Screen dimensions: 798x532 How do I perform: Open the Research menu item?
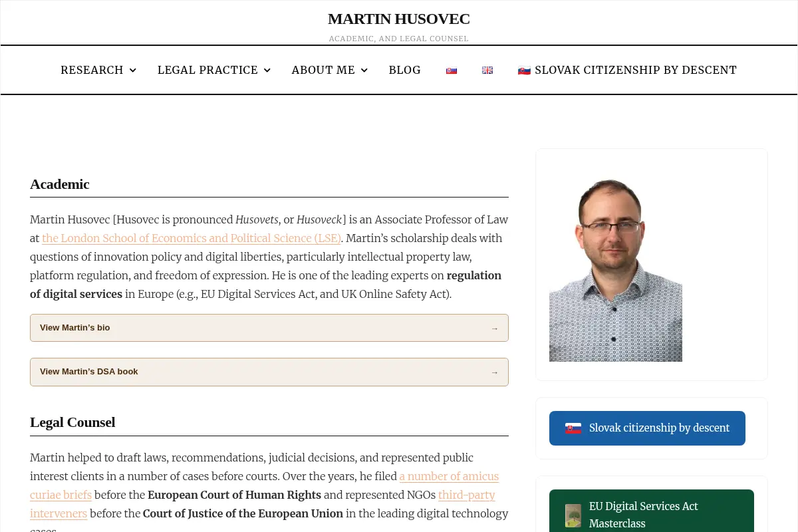tap(92, 70)
